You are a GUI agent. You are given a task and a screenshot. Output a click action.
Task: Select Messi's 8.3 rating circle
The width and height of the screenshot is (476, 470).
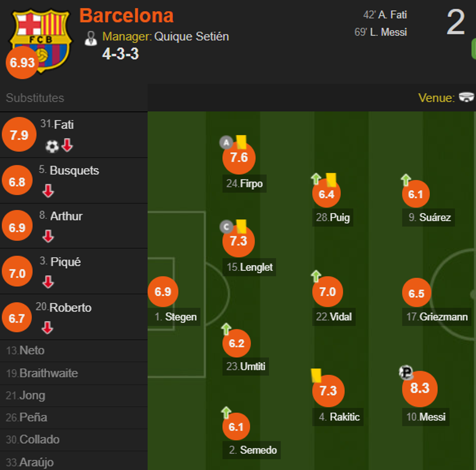coord(420,388)
